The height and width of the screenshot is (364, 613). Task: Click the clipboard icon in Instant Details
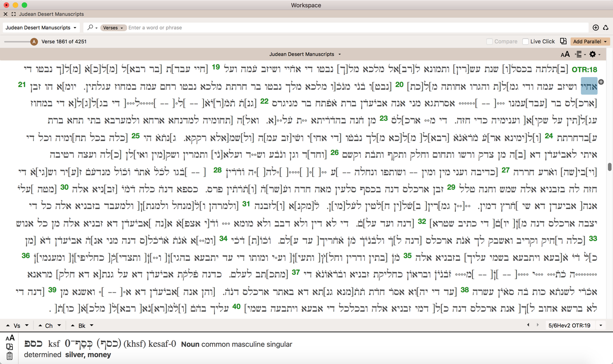pos(9,356)
